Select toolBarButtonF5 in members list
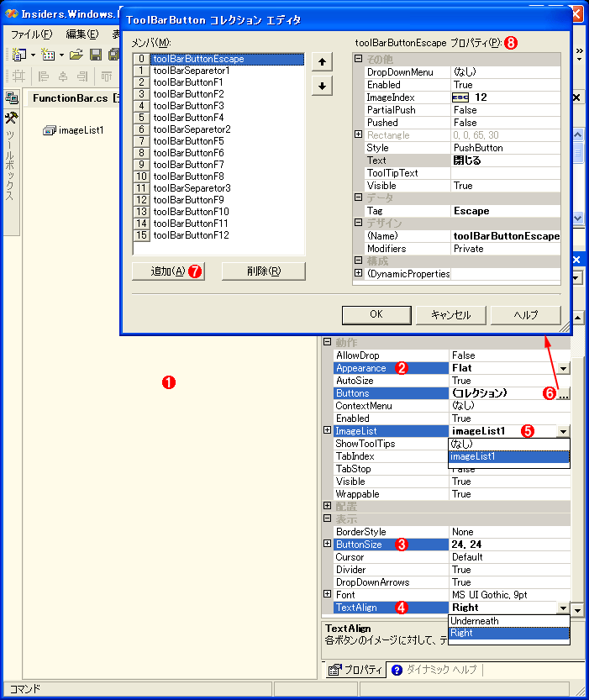Screen dimensions: 589x700 click(x=227, y=141)
